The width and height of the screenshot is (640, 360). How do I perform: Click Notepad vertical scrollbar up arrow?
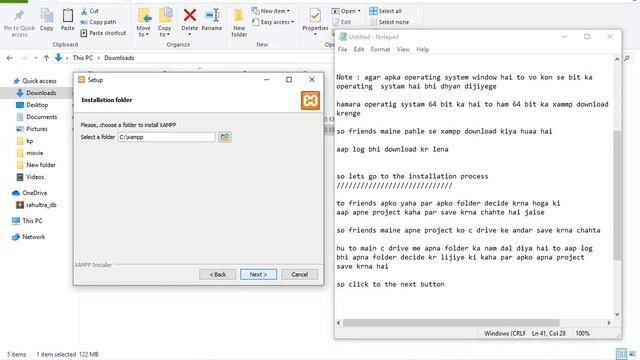tap(617, 59)
